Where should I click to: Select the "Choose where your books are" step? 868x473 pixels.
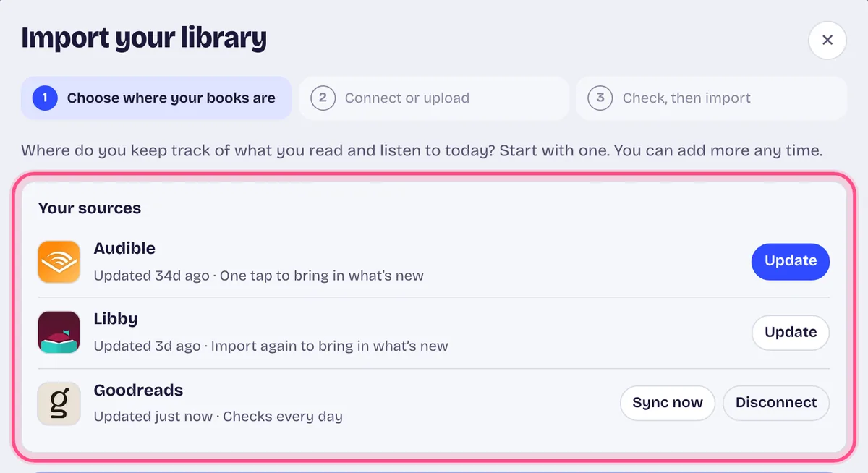(156, 98)
